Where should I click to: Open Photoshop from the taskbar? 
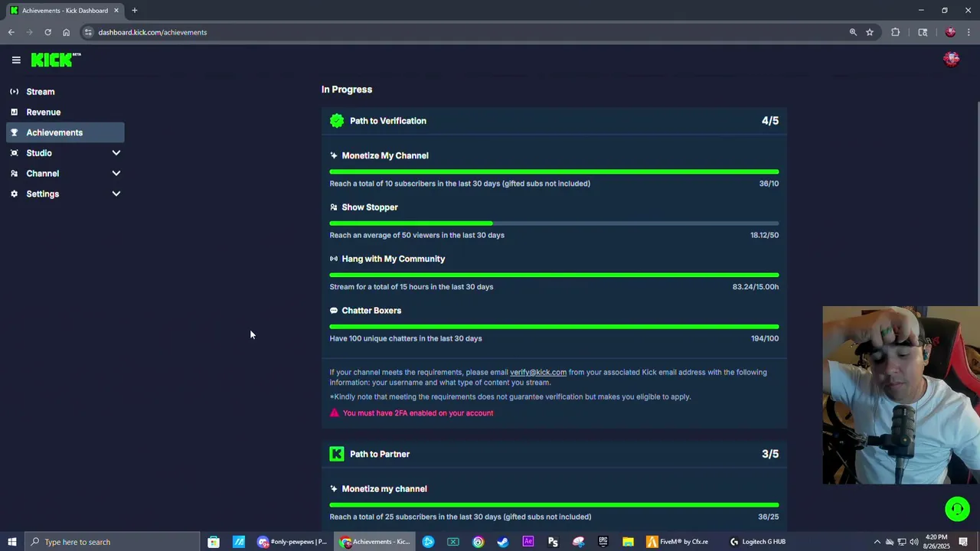[x=553, y=542]
